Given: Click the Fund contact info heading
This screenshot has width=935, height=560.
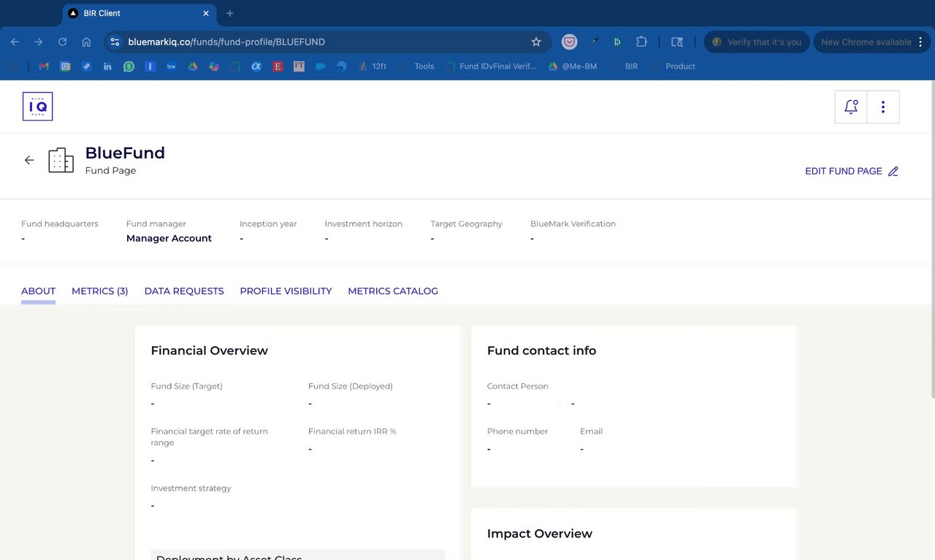Looking at the screenshot, I should pyautogui.click(x=541, y=350).
